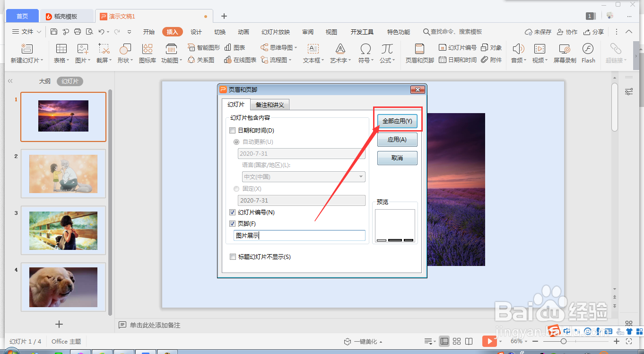Select slide 4 thumbnail with the puppy
This screenshot has height=354, width=644.
tap(63, 287)
